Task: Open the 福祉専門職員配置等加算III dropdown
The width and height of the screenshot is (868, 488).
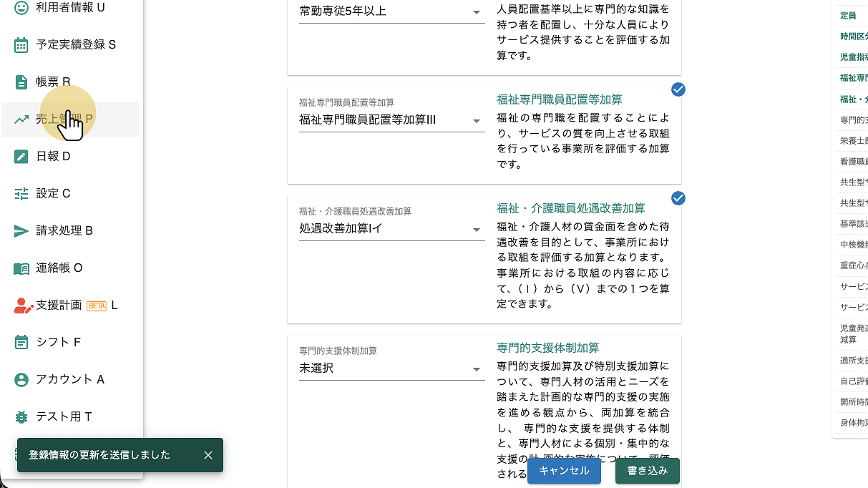Action: pyautogui.click(x=392, y=120)
